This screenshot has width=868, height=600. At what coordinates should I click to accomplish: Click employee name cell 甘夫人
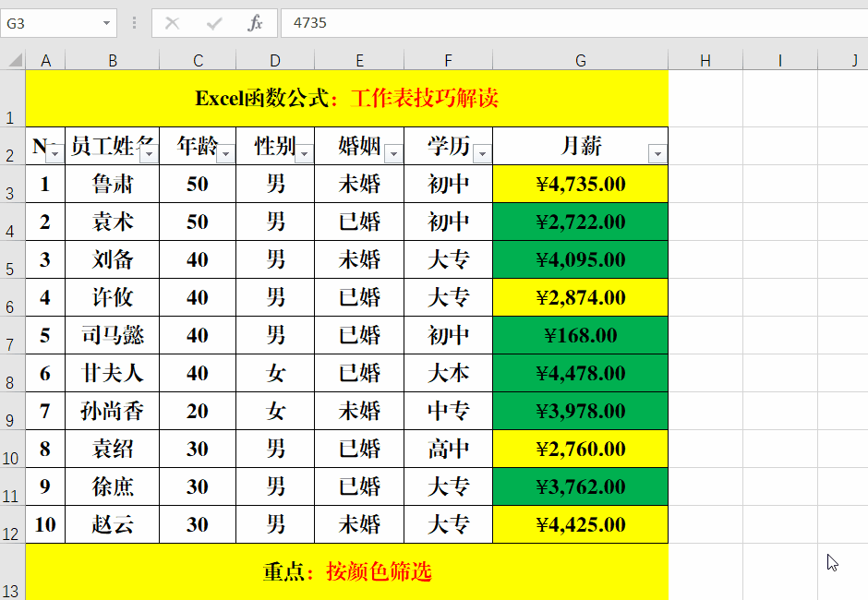tap(113, 373)
